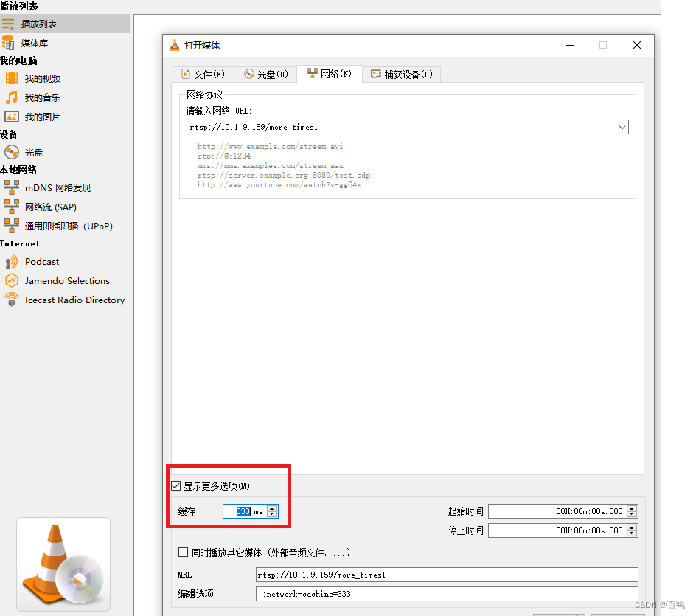Open the Icecast Radio Directory icon

12,300
